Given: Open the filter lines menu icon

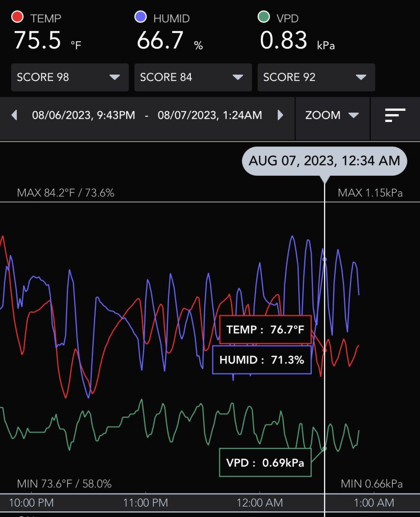Looking at the screenshot, I should click(395, 115).
